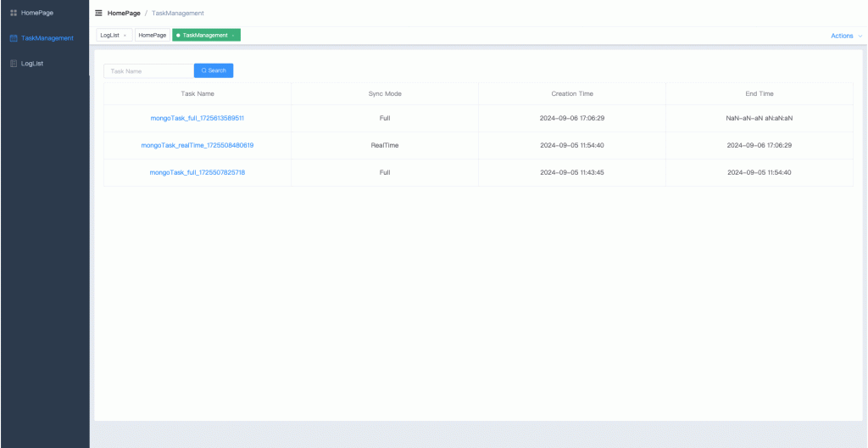Click the blue Search button
868x448 pixels.
(x=214, y=71)
